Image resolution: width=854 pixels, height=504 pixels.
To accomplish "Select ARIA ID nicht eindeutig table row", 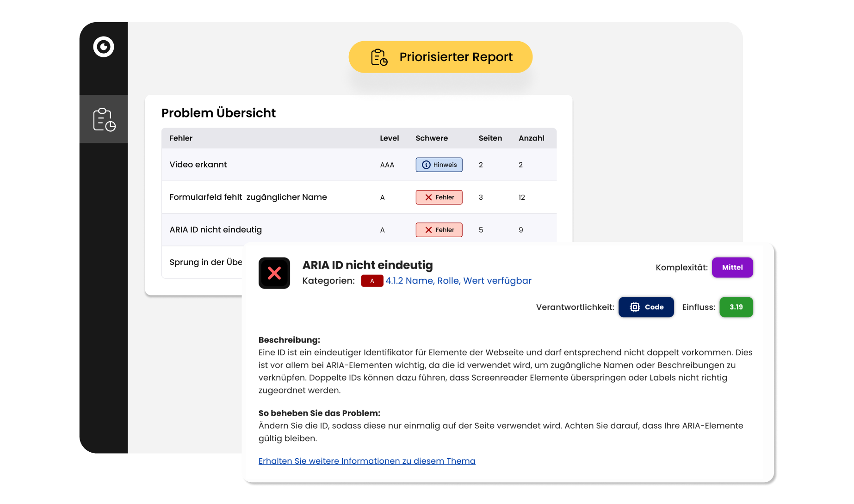I will pyautogui.click(x=359, y=230).
